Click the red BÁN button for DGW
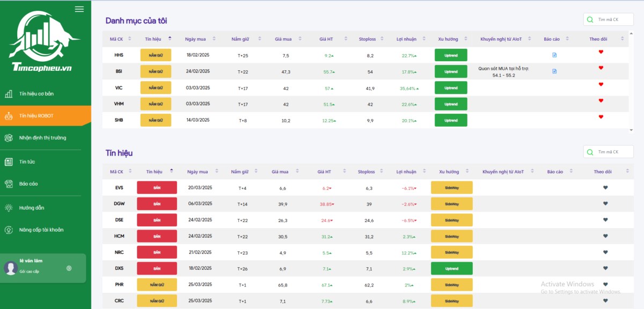The height and width of the screenshot is (309, 644). (x=157, y=204)
